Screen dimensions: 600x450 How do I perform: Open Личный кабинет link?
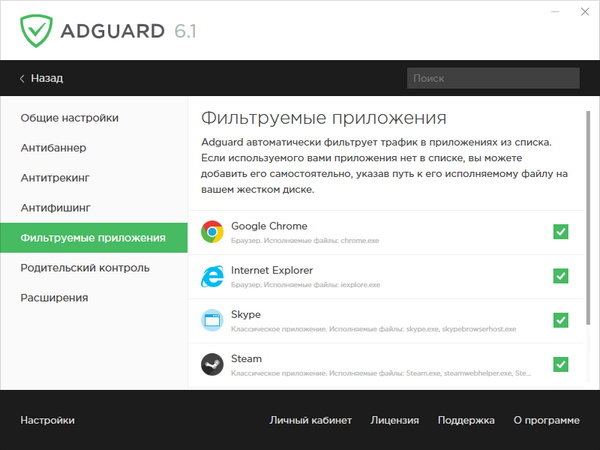coord(310,420)
